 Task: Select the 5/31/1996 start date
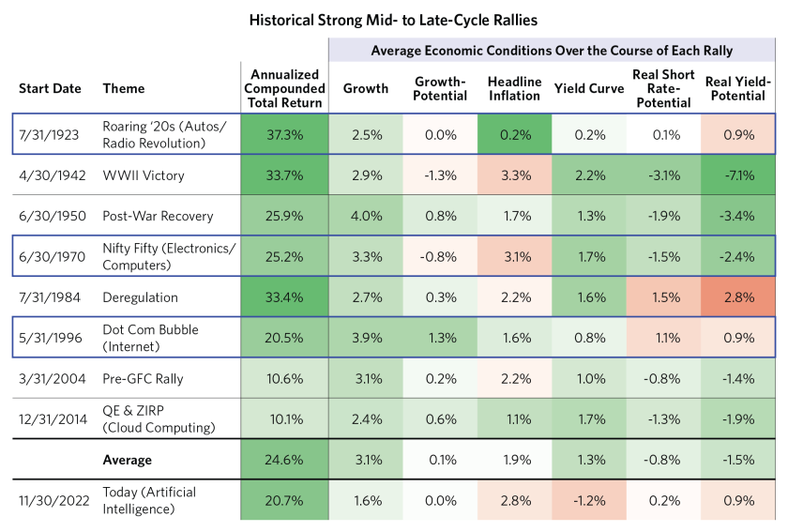(x=50, y=338)
